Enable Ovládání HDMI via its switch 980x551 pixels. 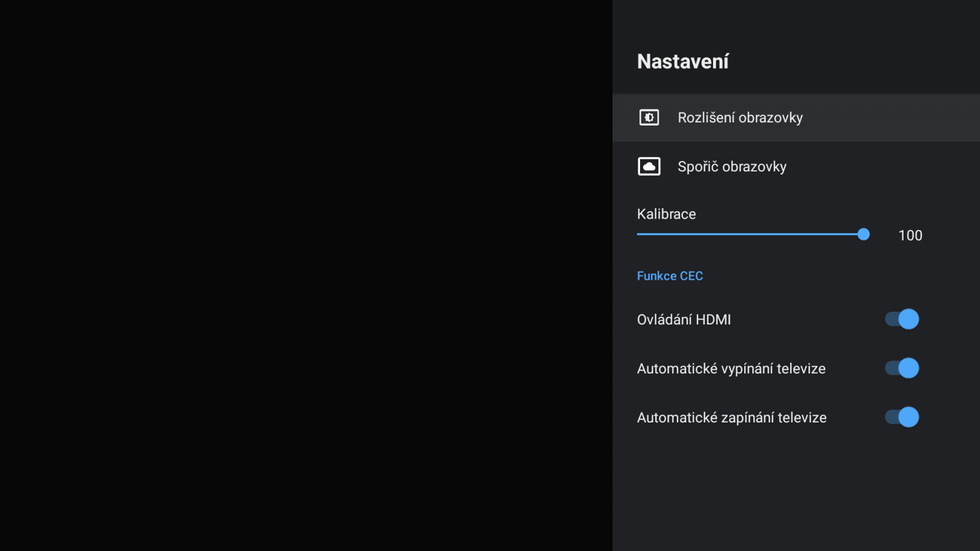901,319
